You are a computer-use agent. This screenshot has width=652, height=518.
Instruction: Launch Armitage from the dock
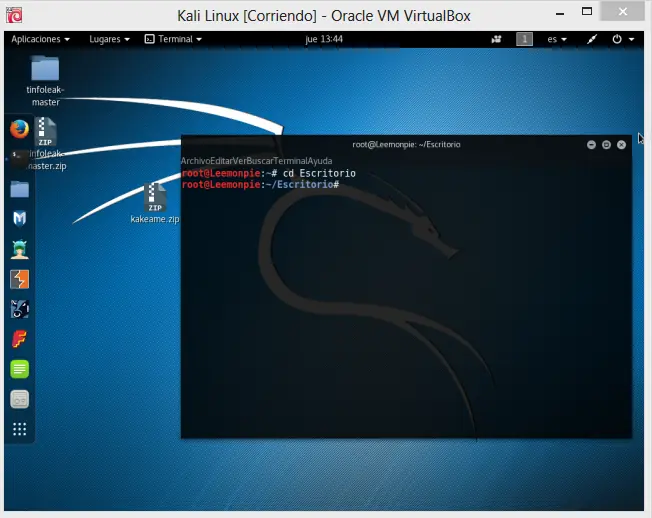coord(20,249)
